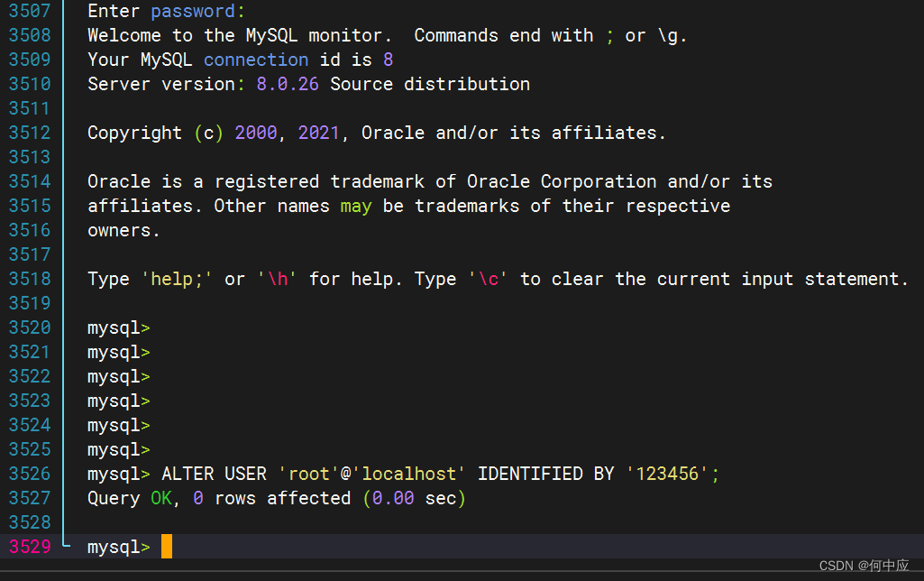
Task: Click 'rows affected' text
Action: (282, 498)
